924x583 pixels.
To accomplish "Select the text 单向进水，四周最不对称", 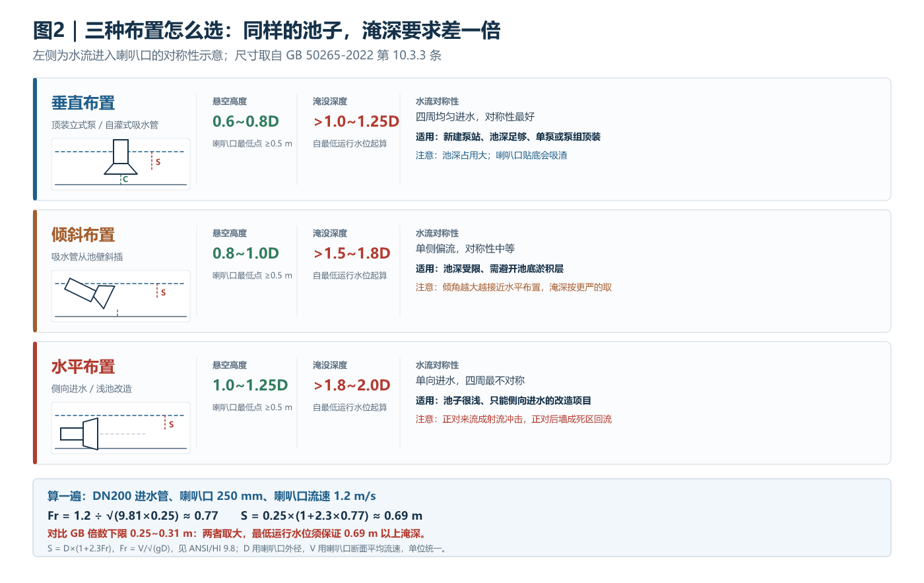I will [x=470, y=381].
